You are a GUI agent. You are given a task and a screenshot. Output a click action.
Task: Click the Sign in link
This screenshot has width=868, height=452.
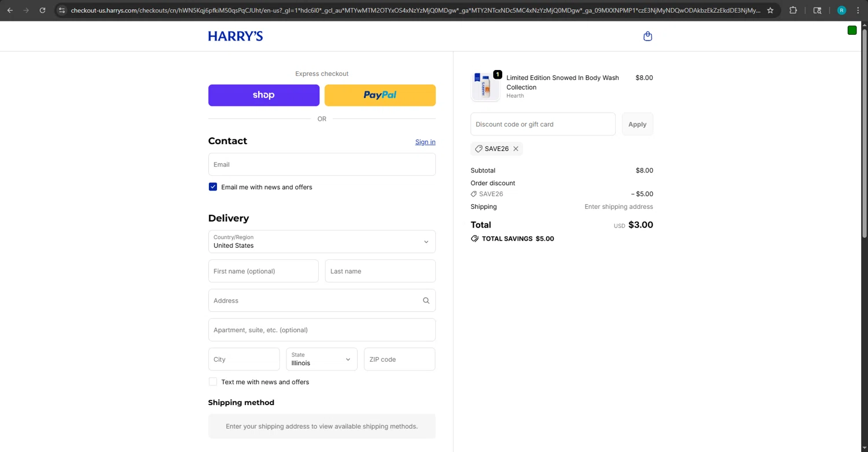point(425,142)
